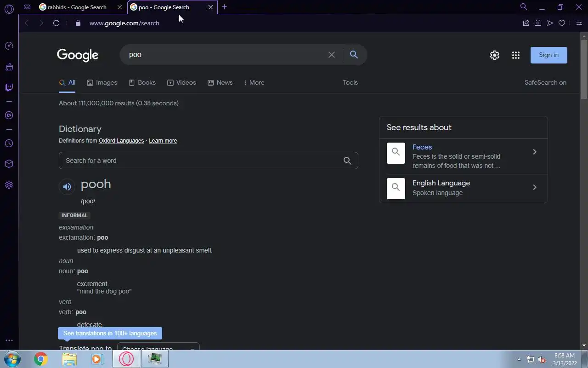This screenshot has width=588, height=368.
Task: Play pronunciation audio for pooh
Action: pyautogui.click(x=67, y=187)
